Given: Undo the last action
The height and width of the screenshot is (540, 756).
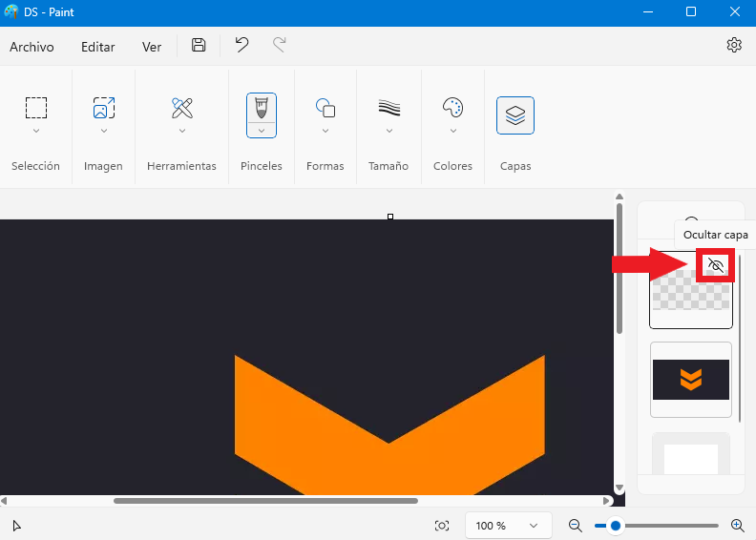Looking at the screenshot, I should [241, 45].
